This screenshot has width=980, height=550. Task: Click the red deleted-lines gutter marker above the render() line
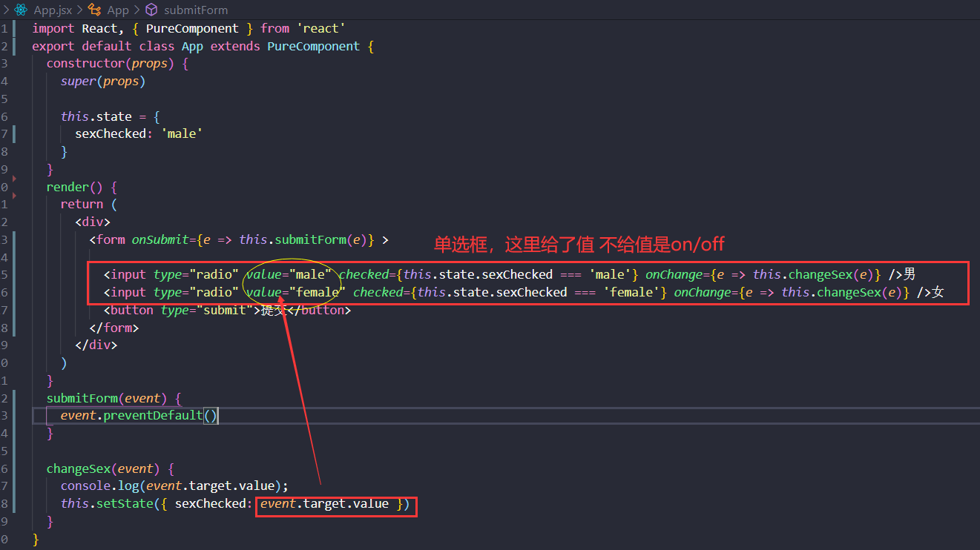pos(13,179)
